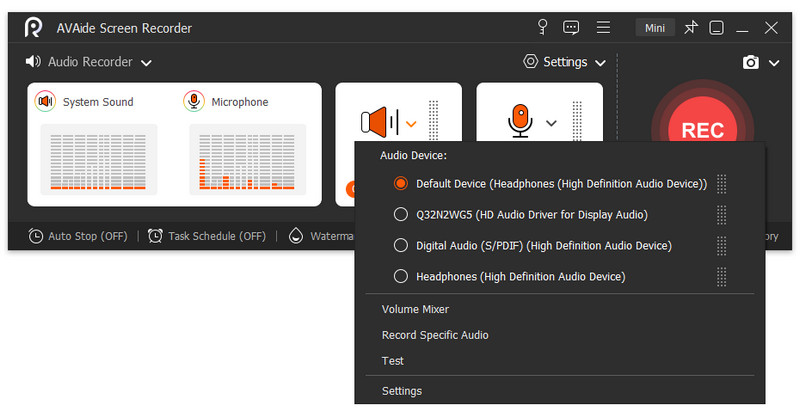Open the register key icon
This screenshot has width=800, height=412.
(x=543, y=27)
